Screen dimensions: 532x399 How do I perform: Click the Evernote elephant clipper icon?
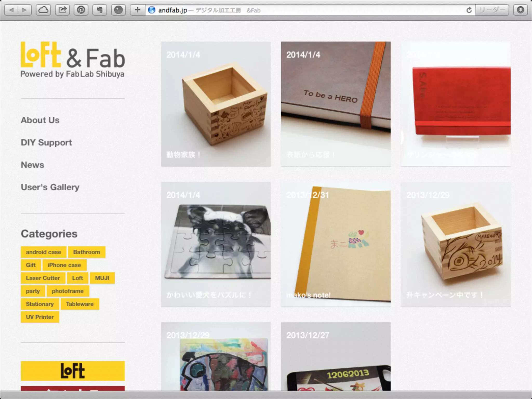(x=100, y=10)
